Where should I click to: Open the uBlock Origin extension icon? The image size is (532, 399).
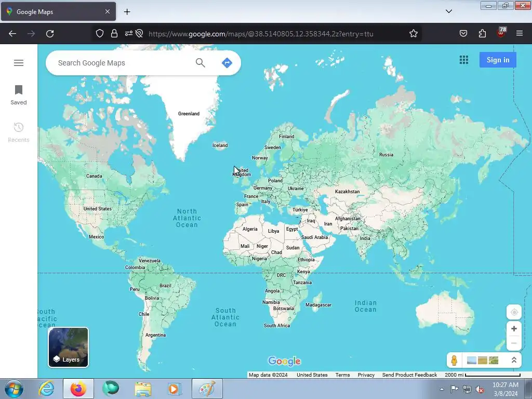click(501, 33)
